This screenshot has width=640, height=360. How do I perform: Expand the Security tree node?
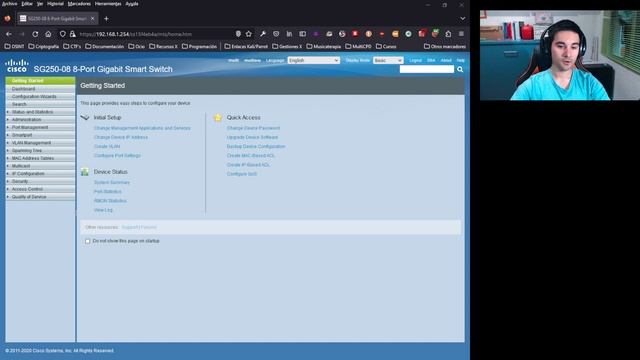[x=8, y=181]
